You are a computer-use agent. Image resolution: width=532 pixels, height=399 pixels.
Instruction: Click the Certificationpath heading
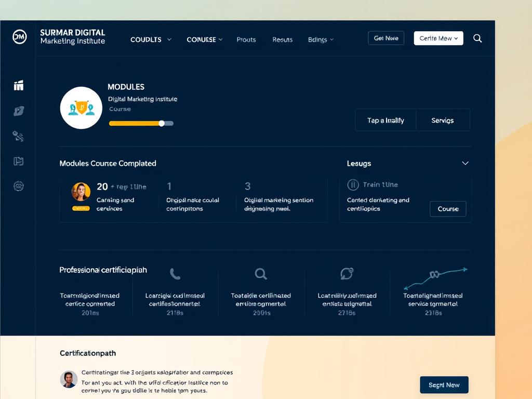pyautogui.click(x=87, y=353)
